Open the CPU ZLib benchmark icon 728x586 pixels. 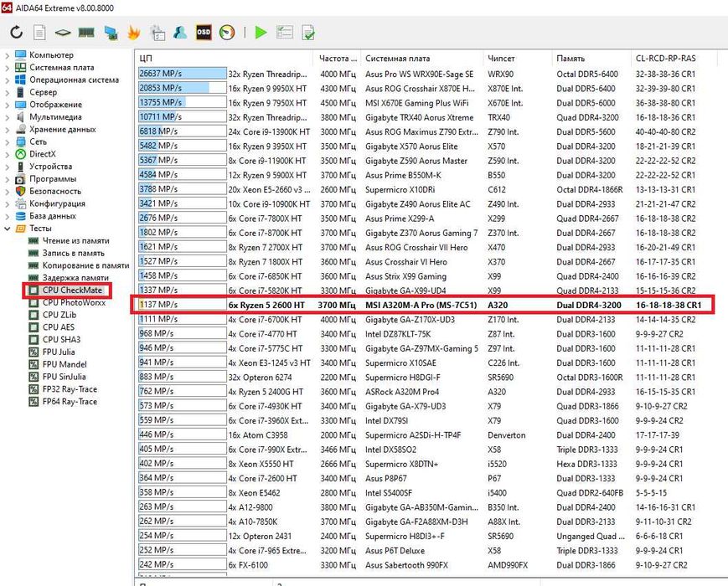click(34, 315)
